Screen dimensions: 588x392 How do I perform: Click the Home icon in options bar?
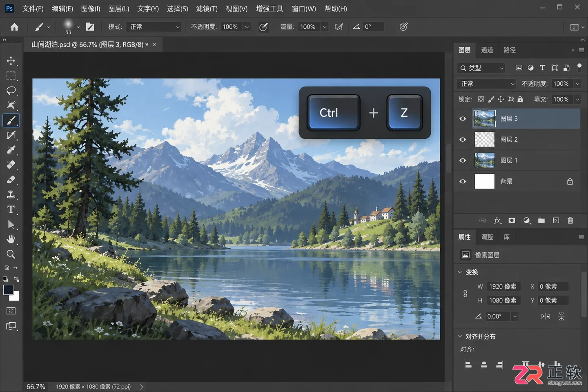click(14, 27)
